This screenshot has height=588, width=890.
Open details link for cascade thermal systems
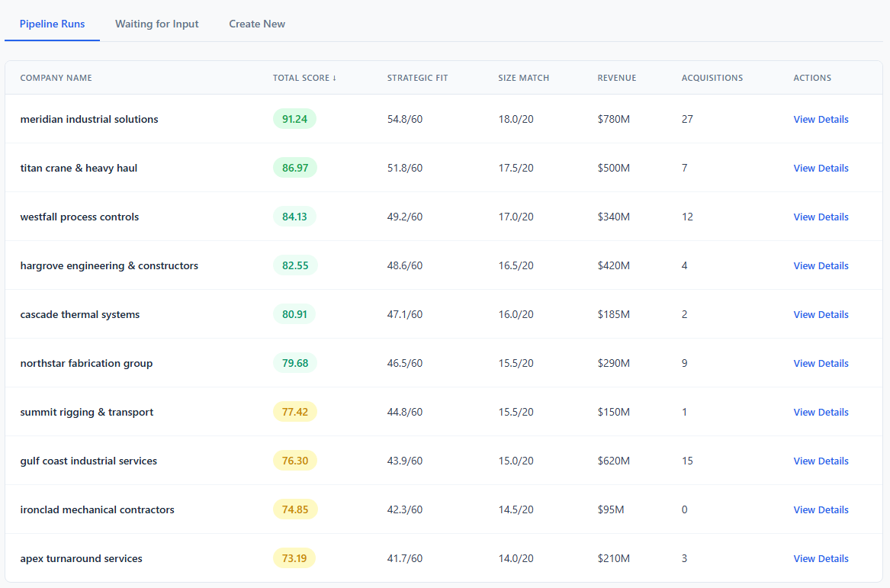(821, 314)
